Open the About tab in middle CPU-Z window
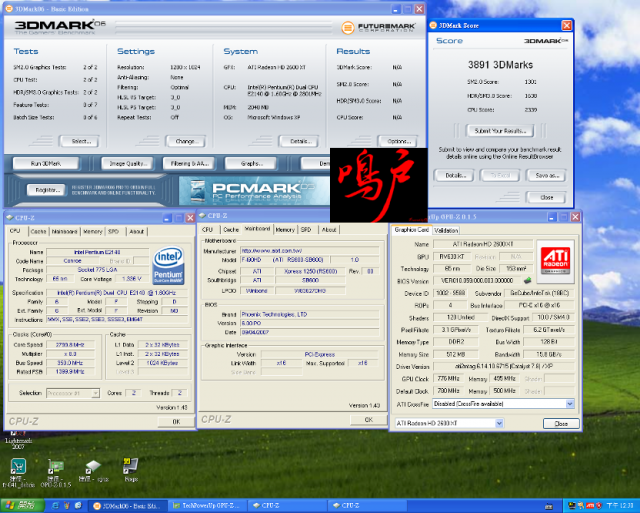 329,230
